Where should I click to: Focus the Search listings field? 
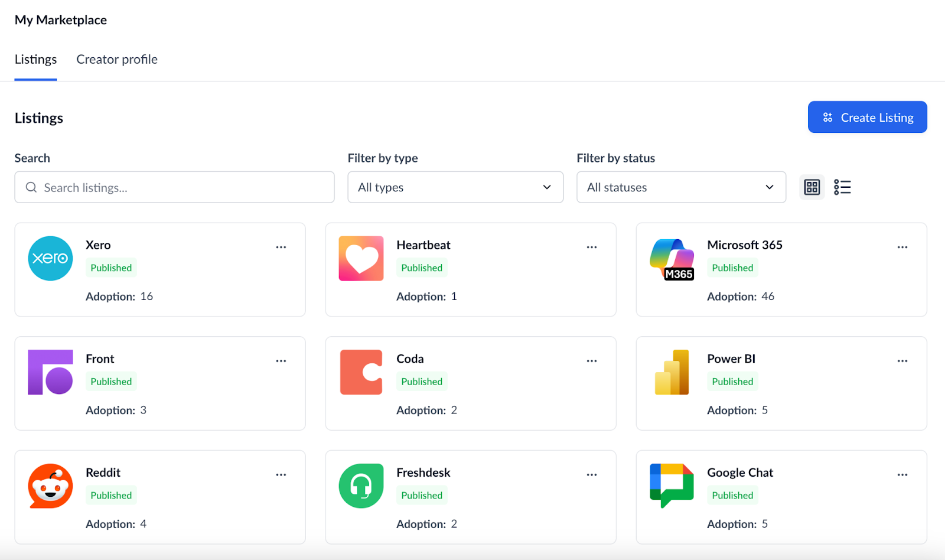174,187
